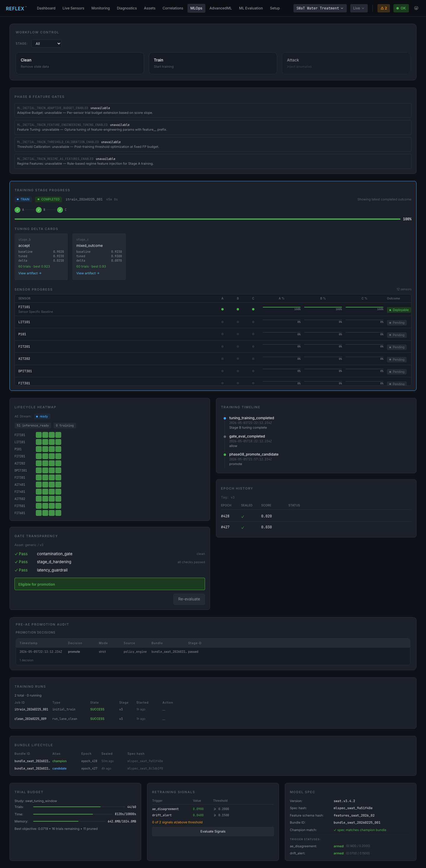The image size is (426, 868).
Task: Click stage B checkmark circle
Action: (39, 210)
